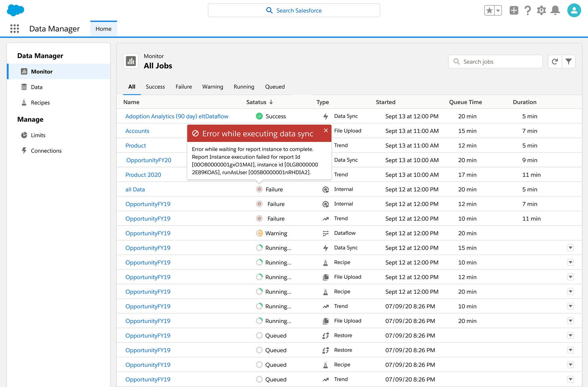588x387 pixels.
Task: Select the Home tab
Action: 104,29
